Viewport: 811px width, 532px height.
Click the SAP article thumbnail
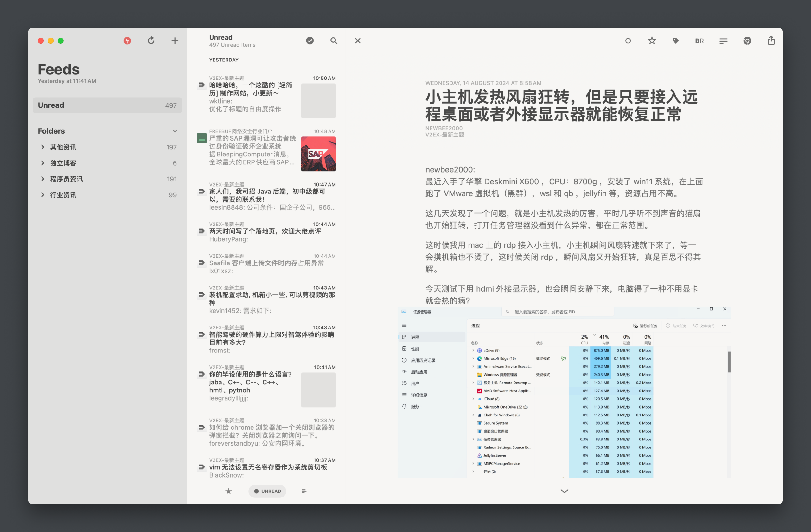point(318,154)
